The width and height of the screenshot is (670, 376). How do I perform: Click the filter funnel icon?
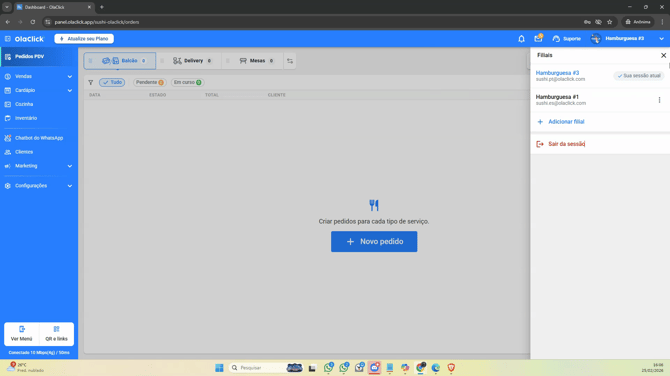pyautogui.click(x=91, y=82)
